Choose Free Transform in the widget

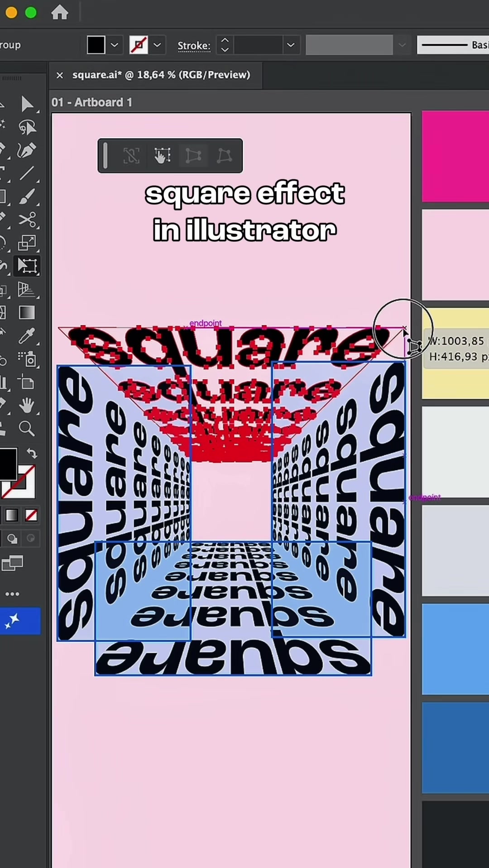(x=162, y=156)
